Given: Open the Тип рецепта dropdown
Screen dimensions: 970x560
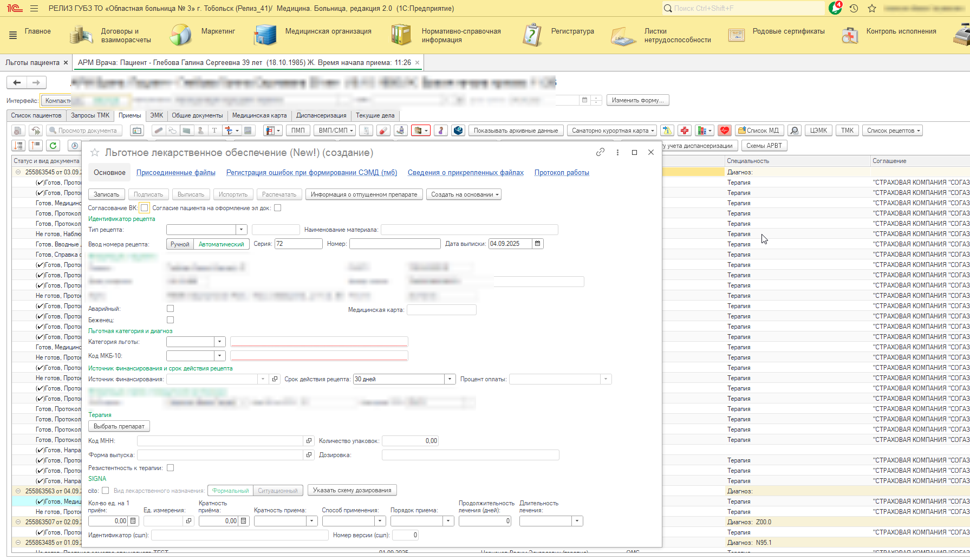Looking at the screenshot, I should tap(242, 230).
